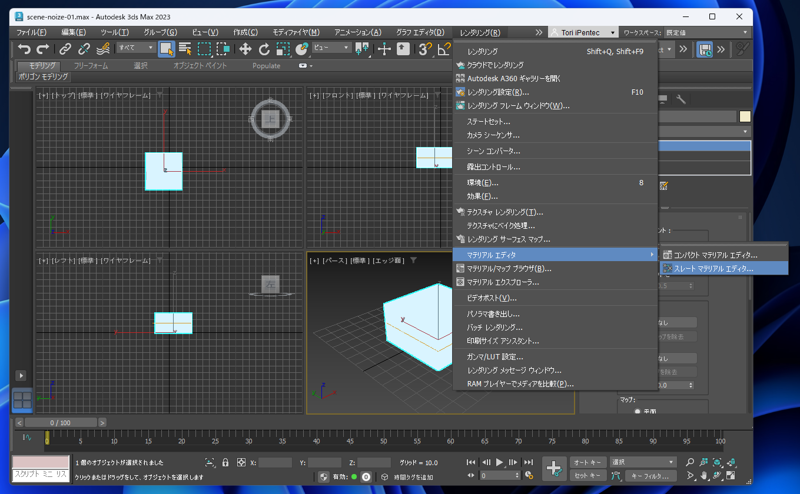Image resolution: width=800 pixels, height=494 pixels.
Task: Click the Undo arrow icon
Action: pyautogui.click(x=24, y=49)
